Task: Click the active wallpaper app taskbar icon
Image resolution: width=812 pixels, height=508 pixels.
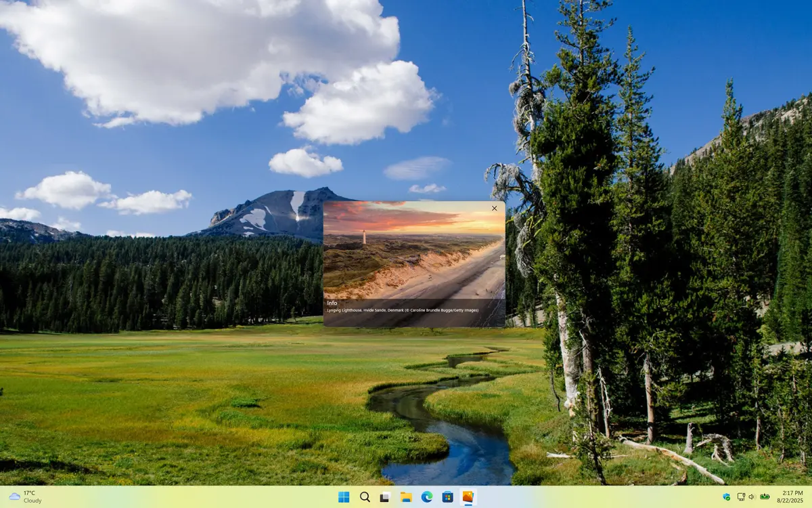Action: click(x=468, y=497)
